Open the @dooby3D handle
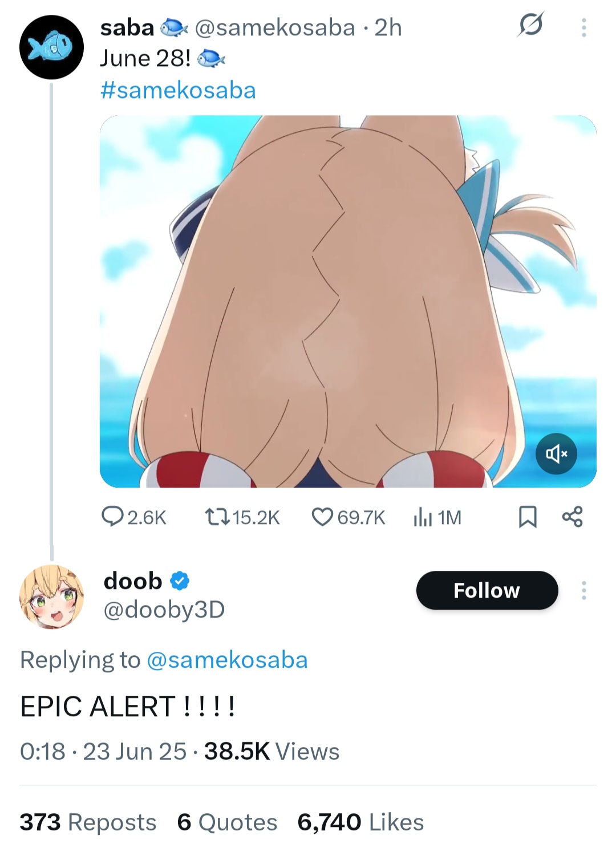This screenshot has height=848, width=616. pyautogui.click(x=164, y=610)
